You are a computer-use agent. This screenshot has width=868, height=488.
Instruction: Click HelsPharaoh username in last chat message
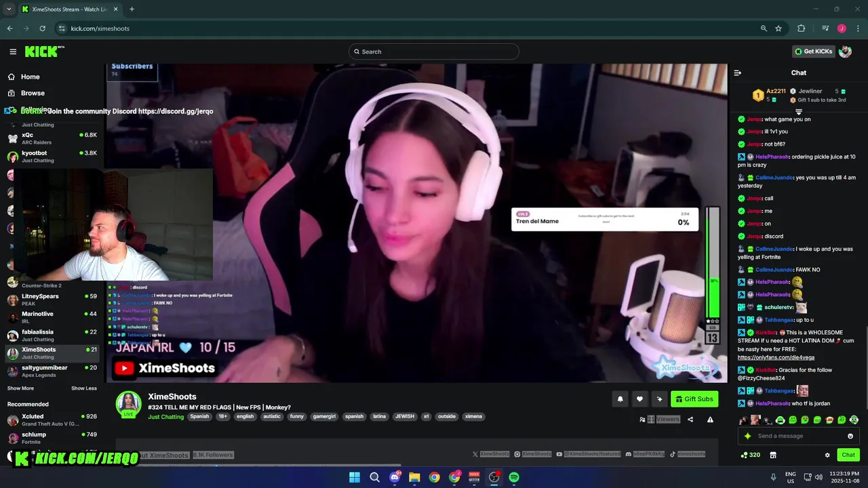[772, 403]
